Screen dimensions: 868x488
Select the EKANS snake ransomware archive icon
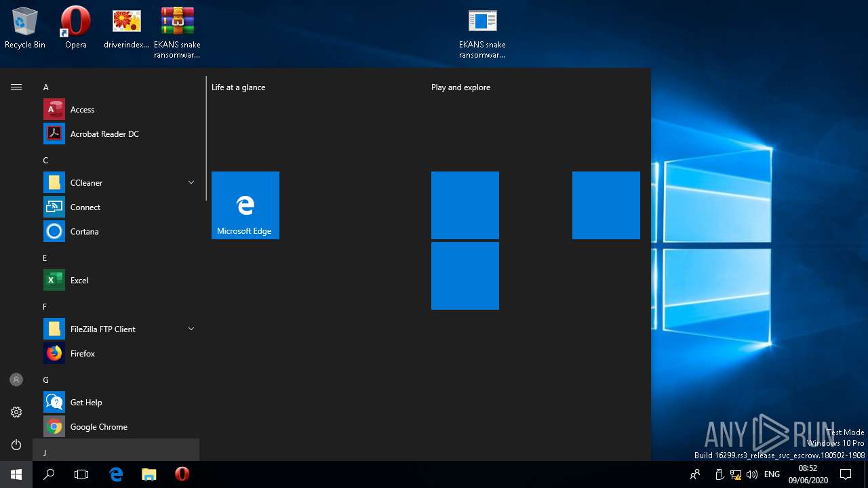click(177, 32)
